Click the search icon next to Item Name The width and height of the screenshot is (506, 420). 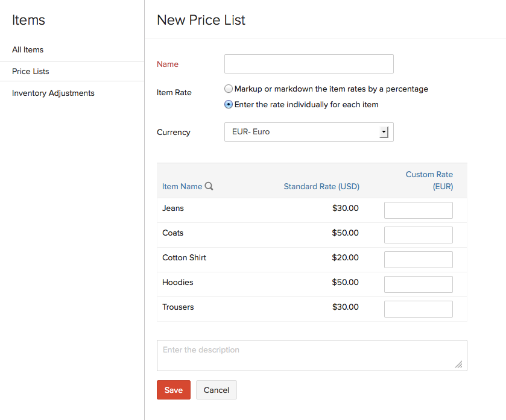coord(209,186)
